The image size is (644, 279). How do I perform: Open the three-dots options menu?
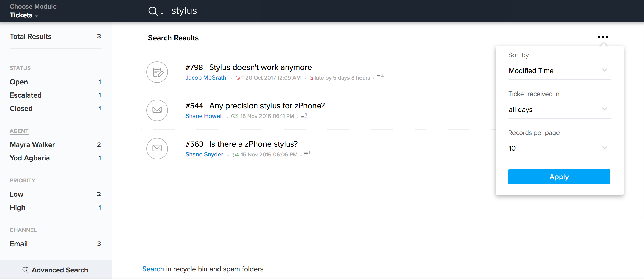coord(603,37)
